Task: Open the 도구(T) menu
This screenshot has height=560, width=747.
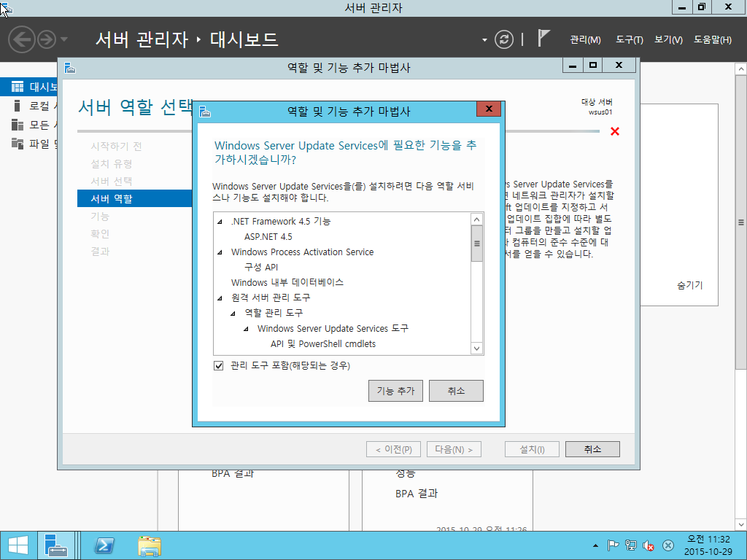Action: pos(630,40)
